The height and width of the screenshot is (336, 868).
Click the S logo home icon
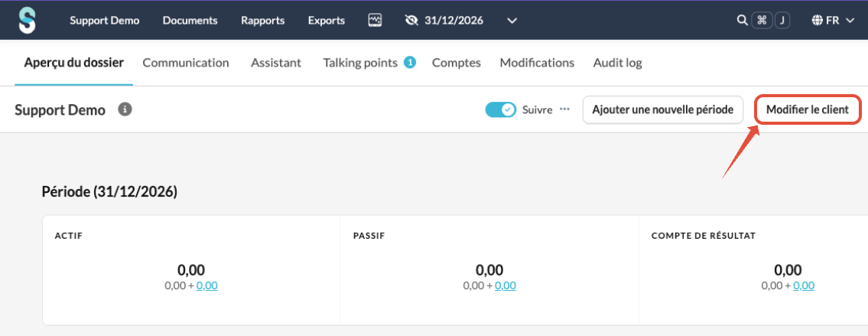pos(28,21)
